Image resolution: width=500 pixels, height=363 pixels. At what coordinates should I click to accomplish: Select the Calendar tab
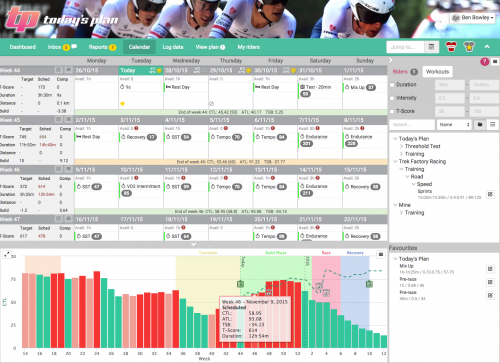click(139, 47)
